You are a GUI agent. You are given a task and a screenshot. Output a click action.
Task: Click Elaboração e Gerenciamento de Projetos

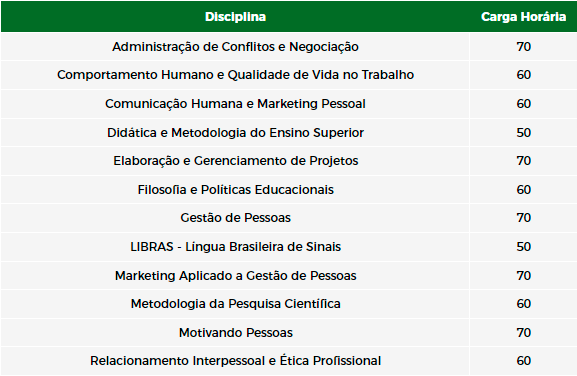pos(236,161)
